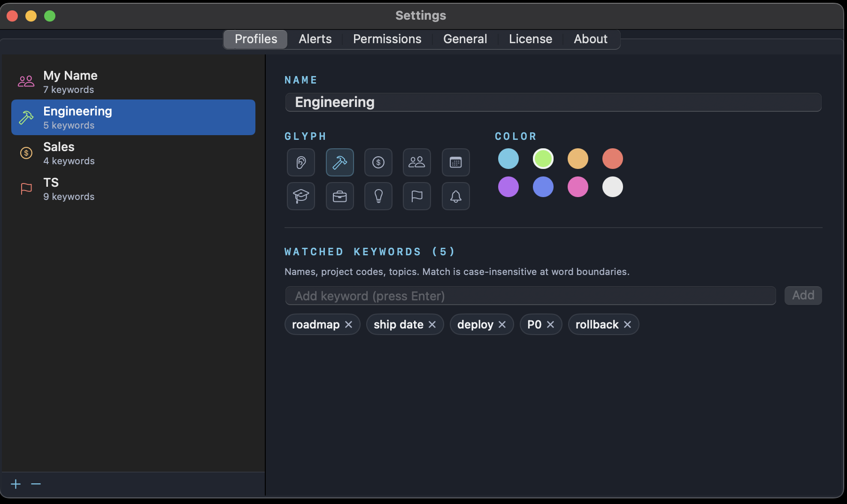Open the About tab

[x=591, y=39]
